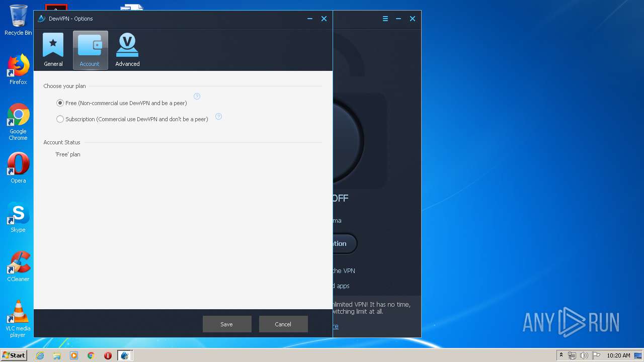The image size is (644, 362).
Task: Select the DewVPN taskbar button
Action: click(x=125, y=355)
